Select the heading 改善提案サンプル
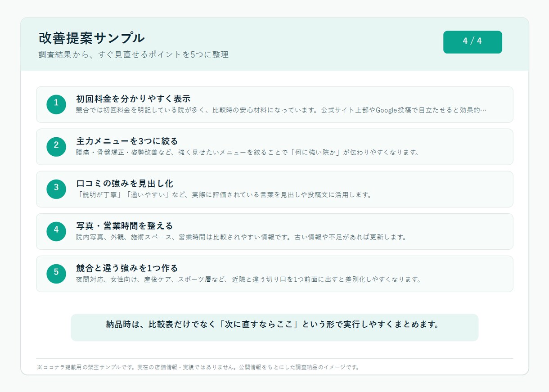 (x=92, y=38)
